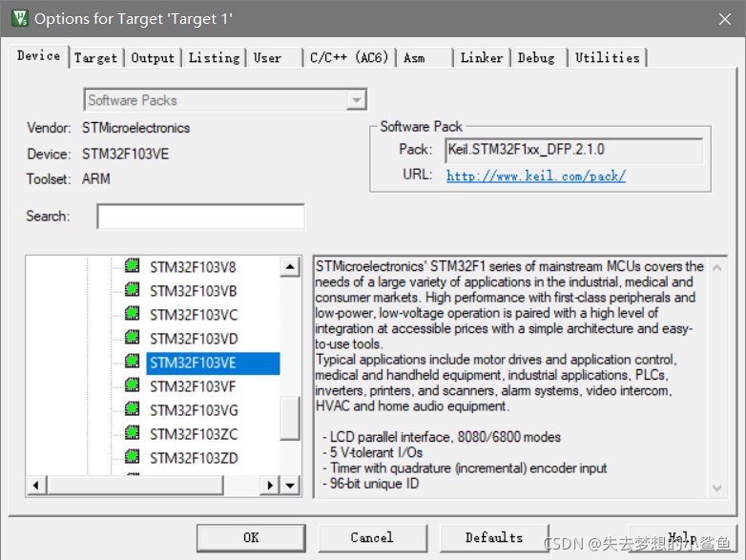Click the device list vertical scrollbar thumb

coord(290,418)
